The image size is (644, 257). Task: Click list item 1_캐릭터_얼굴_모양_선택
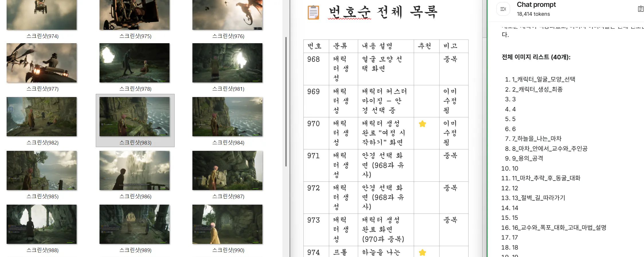[544, 79]
